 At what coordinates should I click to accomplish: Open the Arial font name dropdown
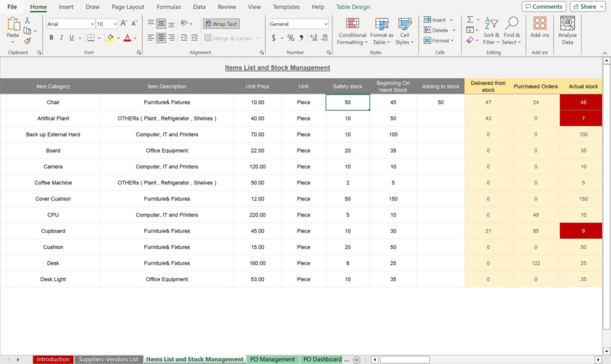tap(92, 24)
